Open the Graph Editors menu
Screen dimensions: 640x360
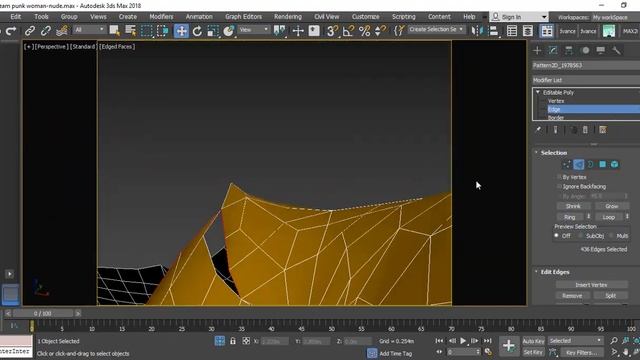coord(243,17)
